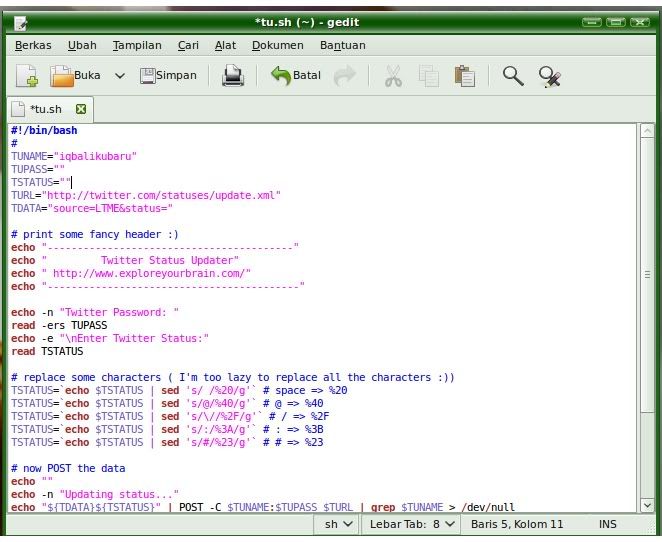Place cursor on #!/bin/bash line

44,130
